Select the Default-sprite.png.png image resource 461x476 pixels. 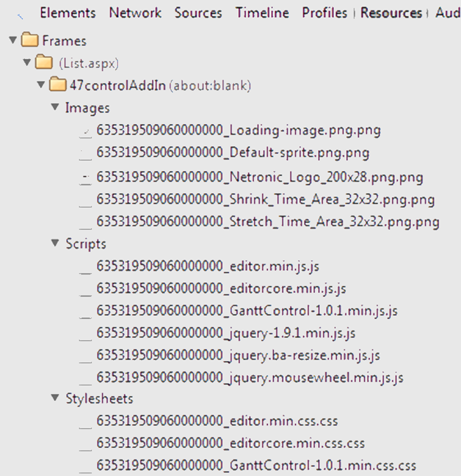232,153
